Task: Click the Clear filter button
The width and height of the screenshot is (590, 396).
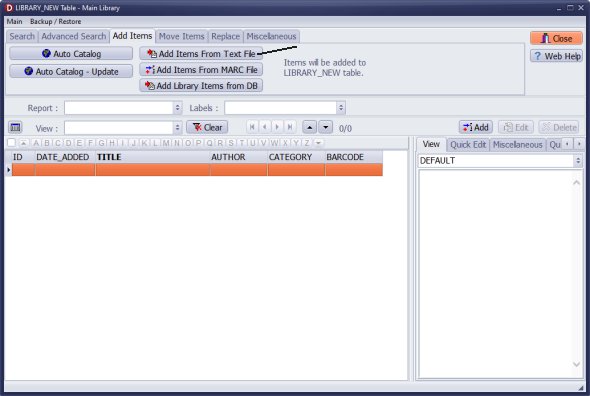Action: (x=207, y=127)
